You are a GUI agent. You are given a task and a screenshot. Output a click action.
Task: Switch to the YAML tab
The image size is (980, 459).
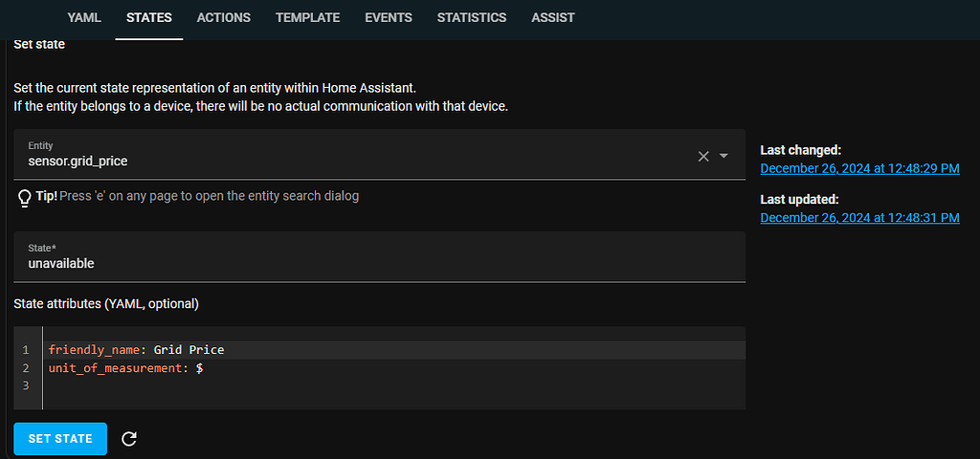click(x=84, y=18)
